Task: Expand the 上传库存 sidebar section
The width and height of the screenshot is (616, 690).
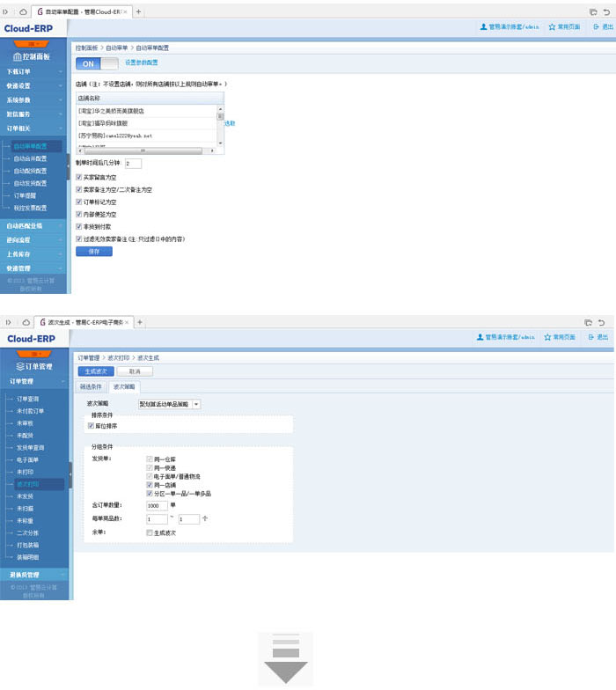Action: (x=33, y=253)
